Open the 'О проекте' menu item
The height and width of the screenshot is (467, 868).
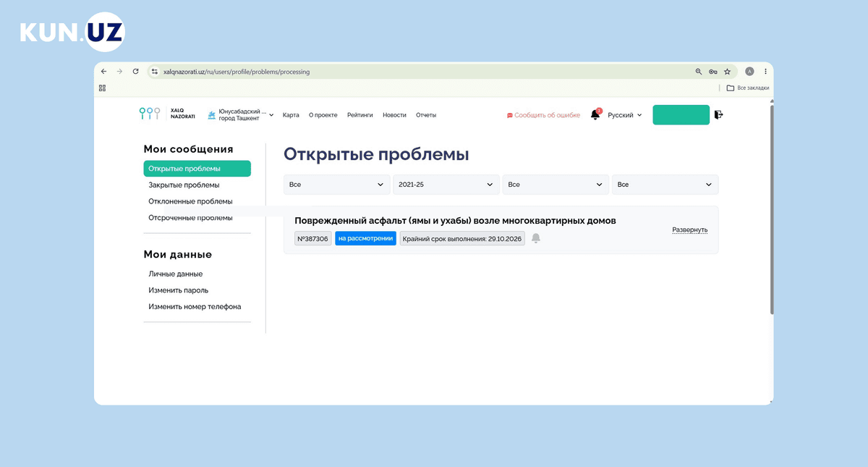323,115
